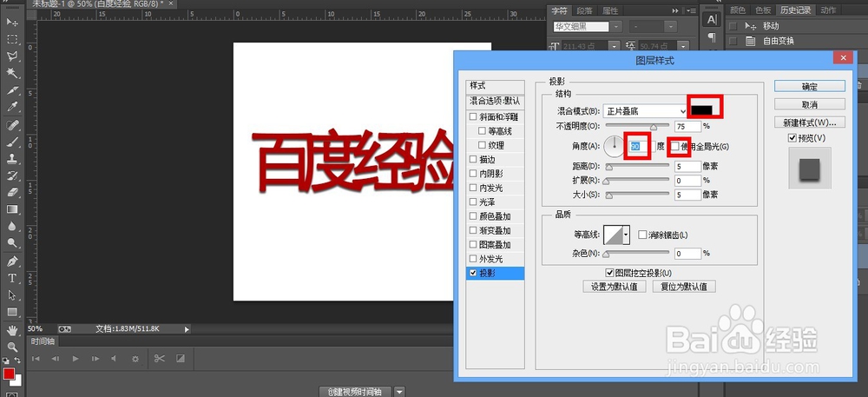Select the Magic Wand tool
This screenshot has height=397, width=868.
click(12, 73)
